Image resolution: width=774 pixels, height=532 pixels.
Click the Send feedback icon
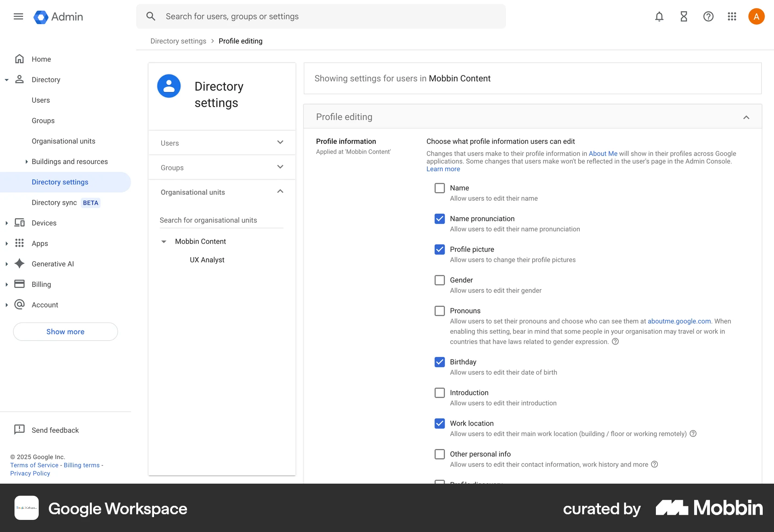pyautogui.click(x=19, y=430)
